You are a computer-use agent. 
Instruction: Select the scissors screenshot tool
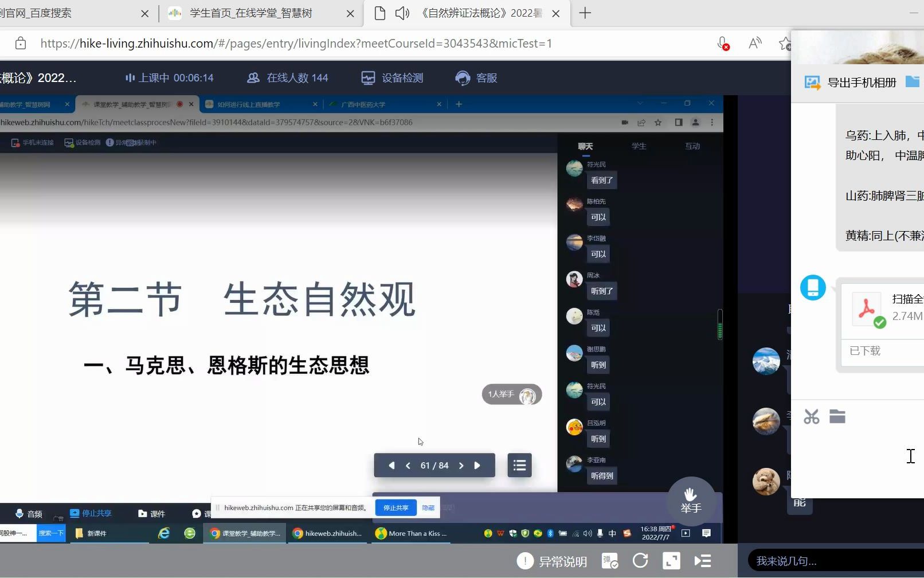tap(811, 416)
